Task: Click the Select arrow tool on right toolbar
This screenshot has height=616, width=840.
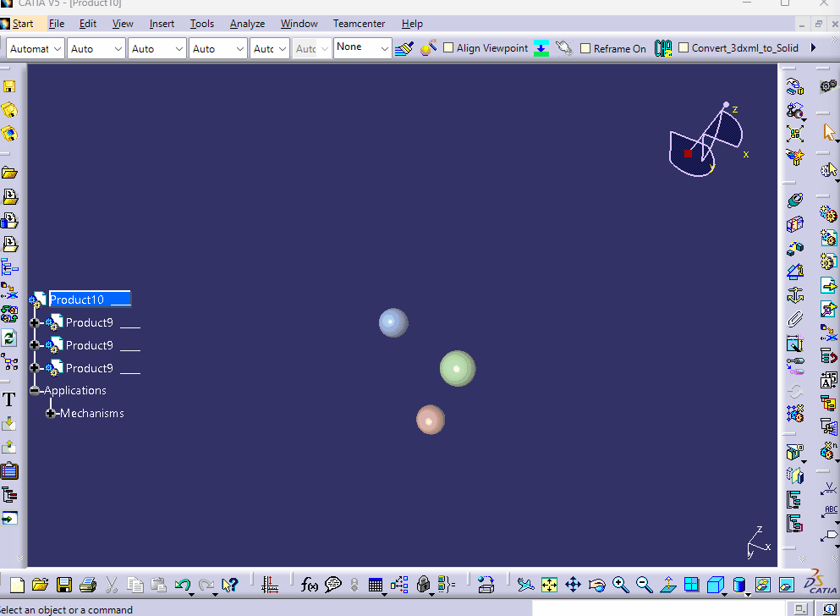Action: tap(829, 131)
